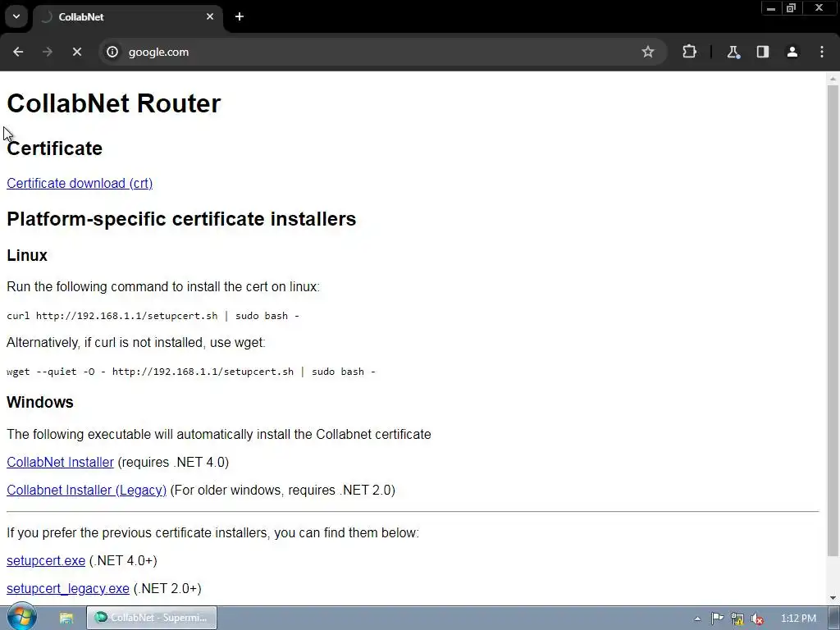The image size is (840, 630).
Task: Click the Platform-specific certificate installers heading
Action: (x=181, y=218)
